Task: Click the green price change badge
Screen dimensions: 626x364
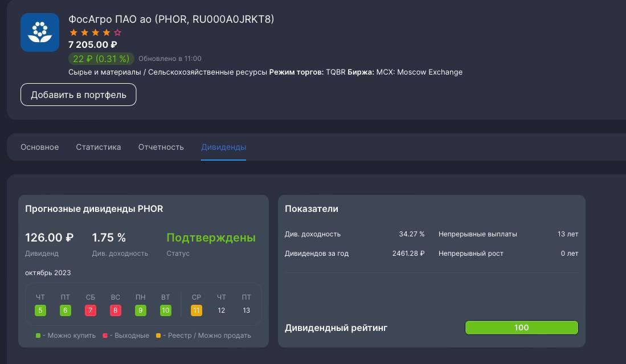Action: (x=101, y=59)
